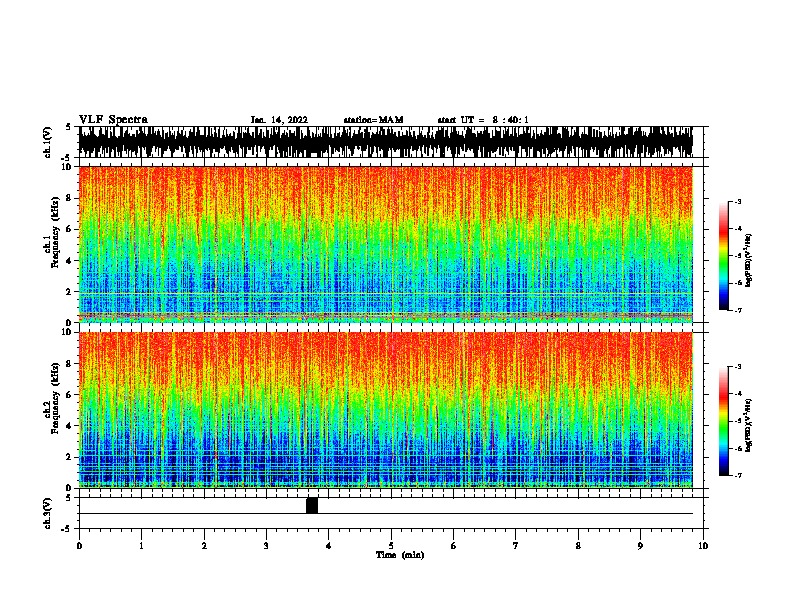The image size is (792, 612).
Task: Click the ch.1 colorbar '-3' scale value
Action: [738, 201]
